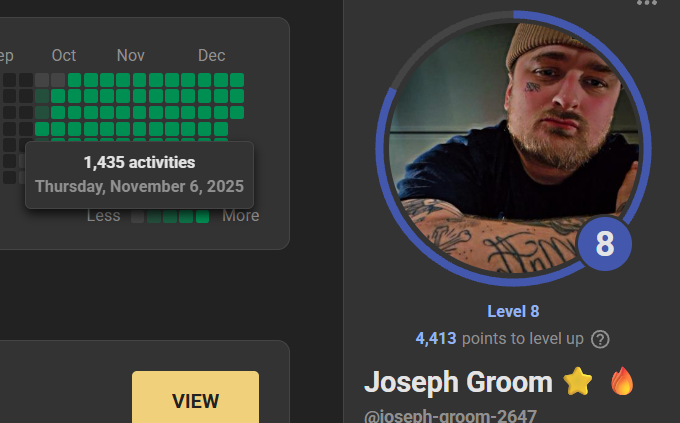This screenshot has width=680, height=423.
Task: Select the brightest green legend square near More
Action: click(x=203, y=216)
